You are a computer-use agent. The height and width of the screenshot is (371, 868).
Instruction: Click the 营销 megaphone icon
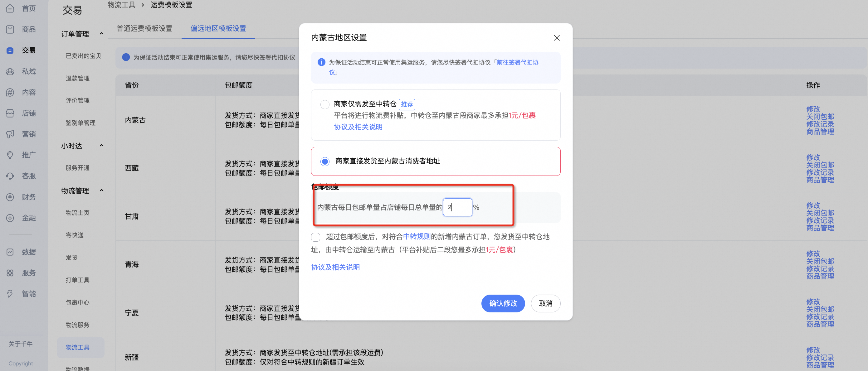pyautogui.click(x=10, y=134)
